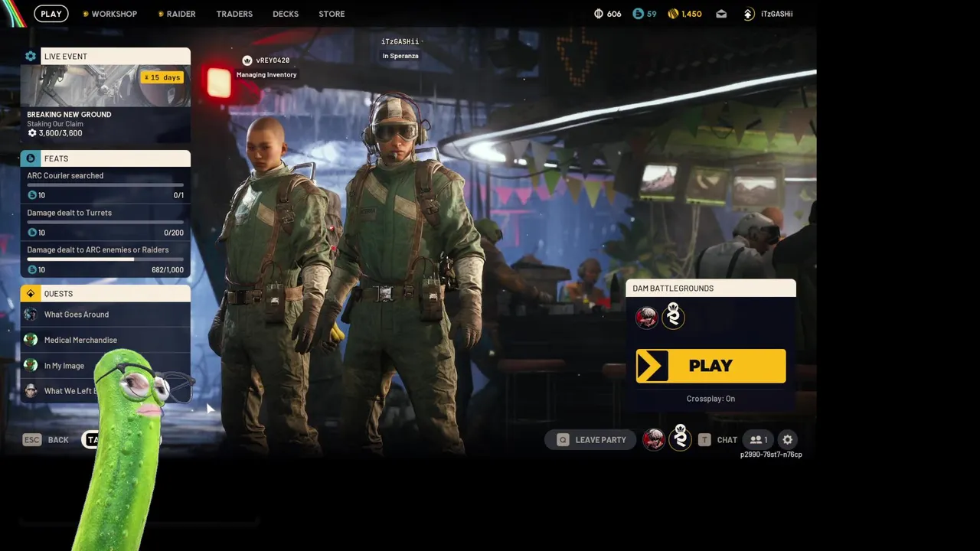
Task: Click the snake party avatar in bottom bar
Action: coord(681,438)
